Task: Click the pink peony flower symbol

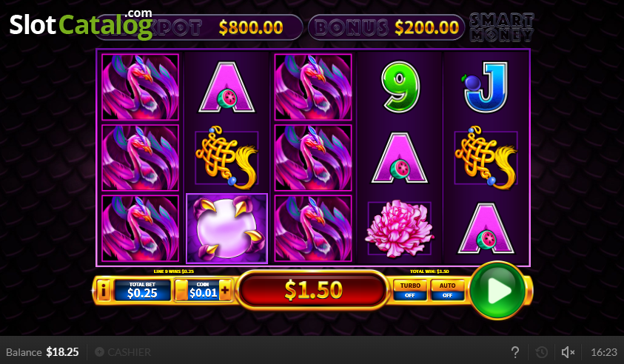Action: click(400, 229)
